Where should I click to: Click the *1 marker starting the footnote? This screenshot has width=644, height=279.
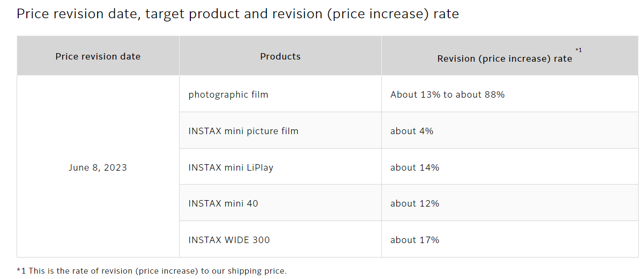[21, 271]
